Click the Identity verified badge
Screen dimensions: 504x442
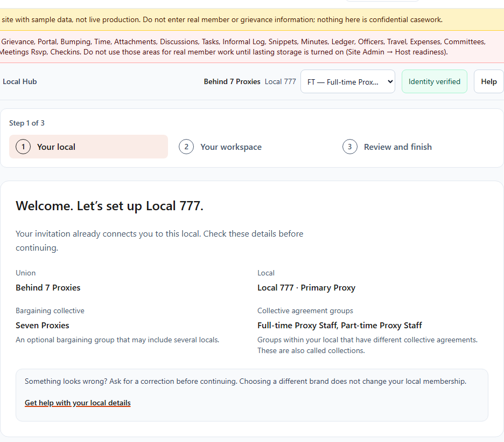pyautogui.click(x=434, y=82)
